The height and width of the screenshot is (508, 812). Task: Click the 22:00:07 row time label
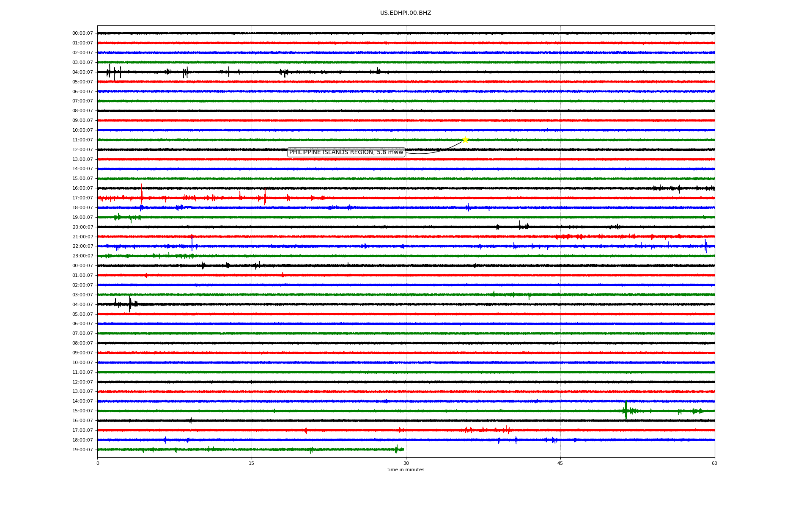pos(82,246)
